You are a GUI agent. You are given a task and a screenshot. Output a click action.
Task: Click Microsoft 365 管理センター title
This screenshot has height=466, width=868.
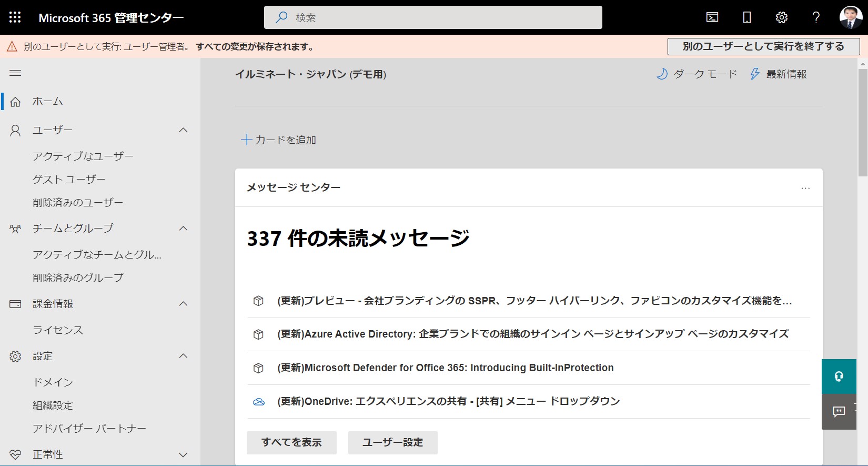[x=111, y=18]
